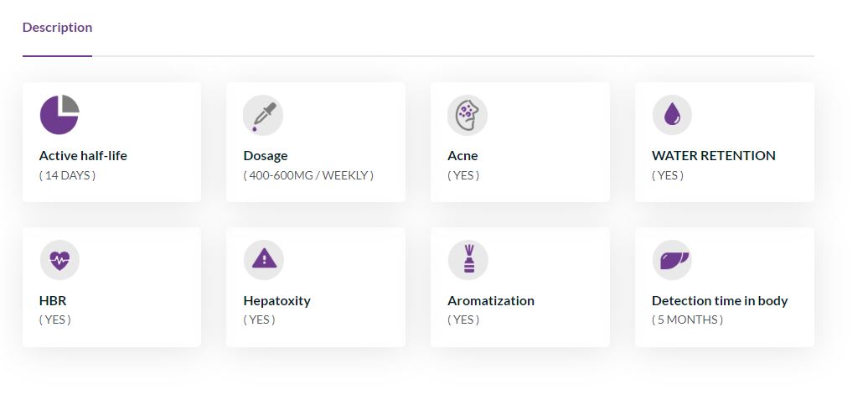Click the diffuser bottle Aromatization icon
Viewport: 868px width, 395px height.
coord(468,260)
